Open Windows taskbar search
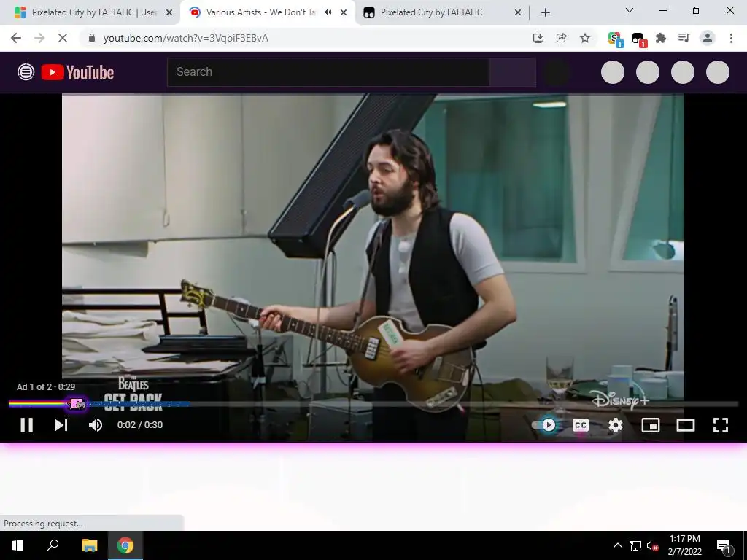Image resolution: width=747 pixels, height=560 pixels. click(x=53, y=545)
